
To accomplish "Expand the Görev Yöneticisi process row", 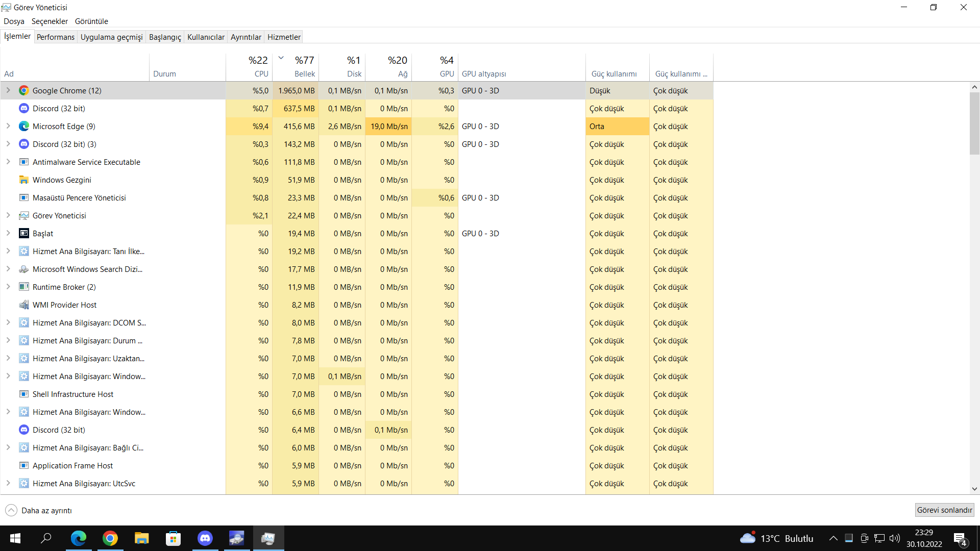I will coord(8,215).
